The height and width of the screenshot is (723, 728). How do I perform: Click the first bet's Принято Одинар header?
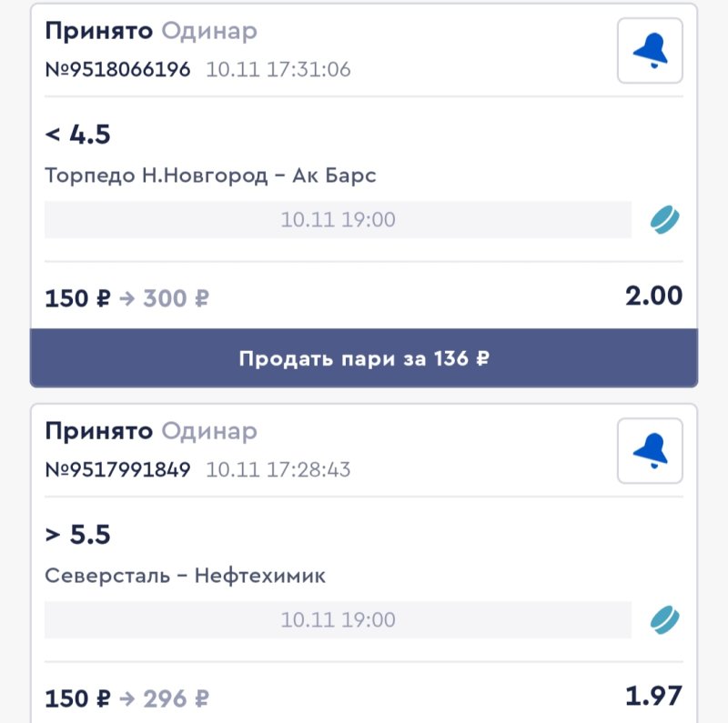[x=151, y=31]
